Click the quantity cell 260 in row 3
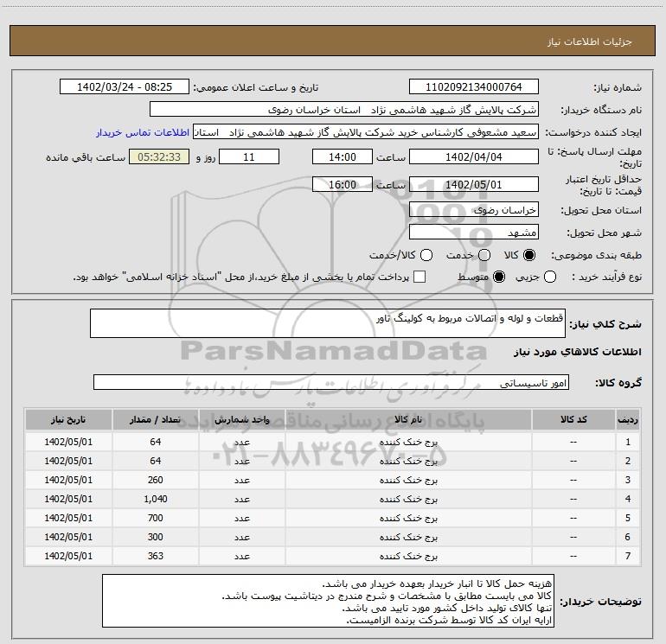 click(x=156, y=480)
